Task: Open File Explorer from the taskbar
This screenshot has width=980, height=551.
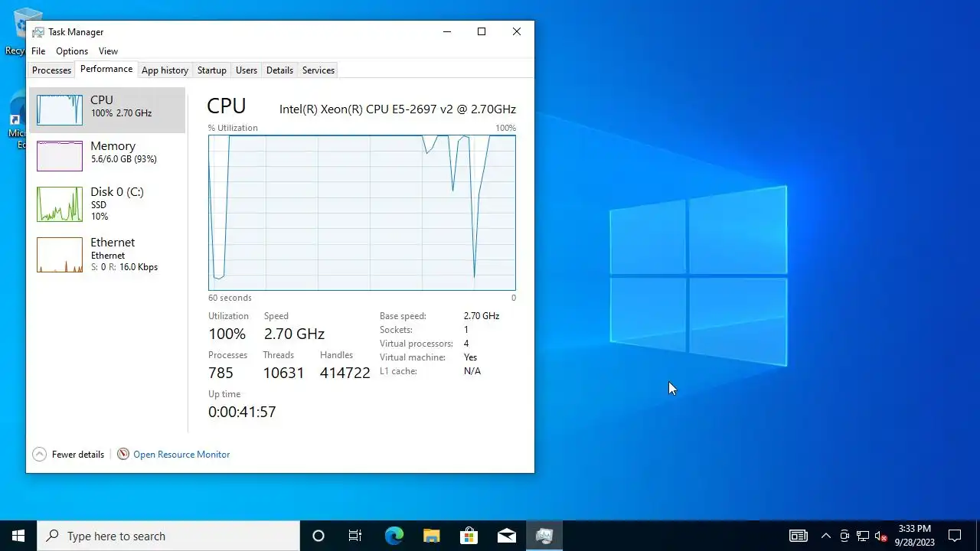Action: (x=431, y=536)
